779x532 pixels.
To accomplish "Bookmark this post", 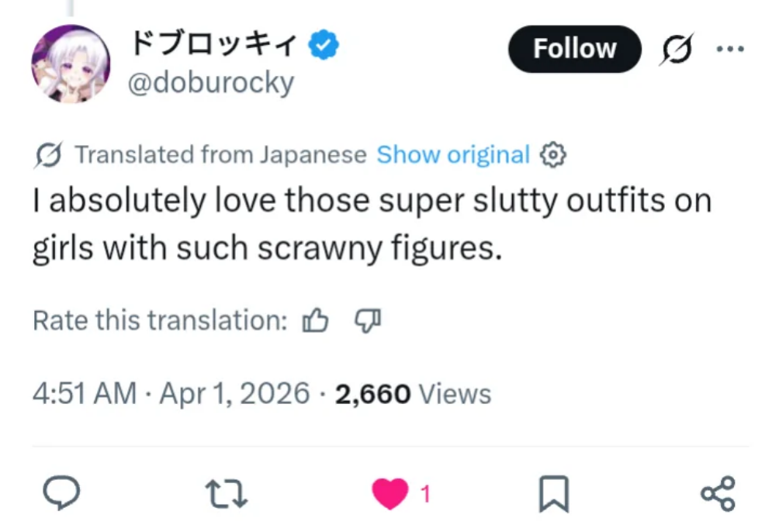I will 554,493.
